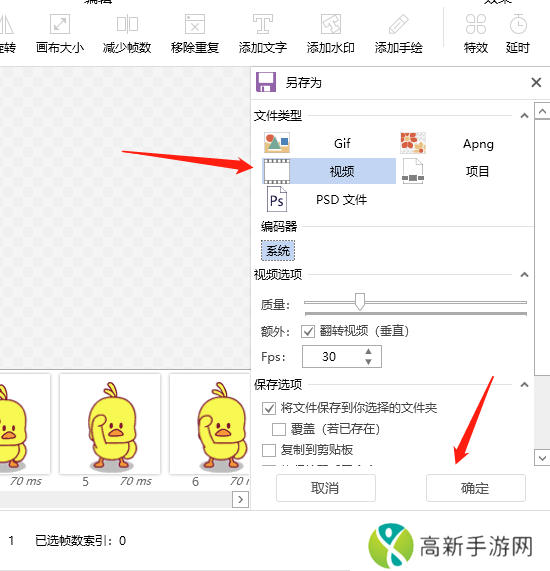Screen dimensions: 550x571
Task: Collapse the 文件类型 section
Action: (524, 116)
